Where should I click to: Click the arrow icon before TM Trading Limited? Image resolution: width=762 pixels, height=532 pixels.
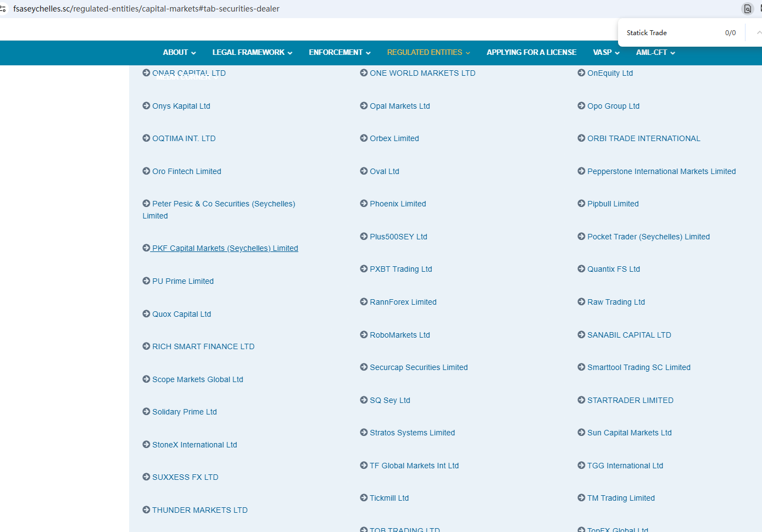(581, 497)
